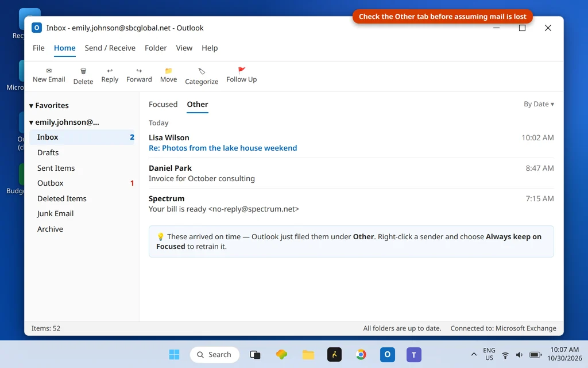Click the ENG US language indicator
Screen dimensions: 588x368
(x=489, y=354)
